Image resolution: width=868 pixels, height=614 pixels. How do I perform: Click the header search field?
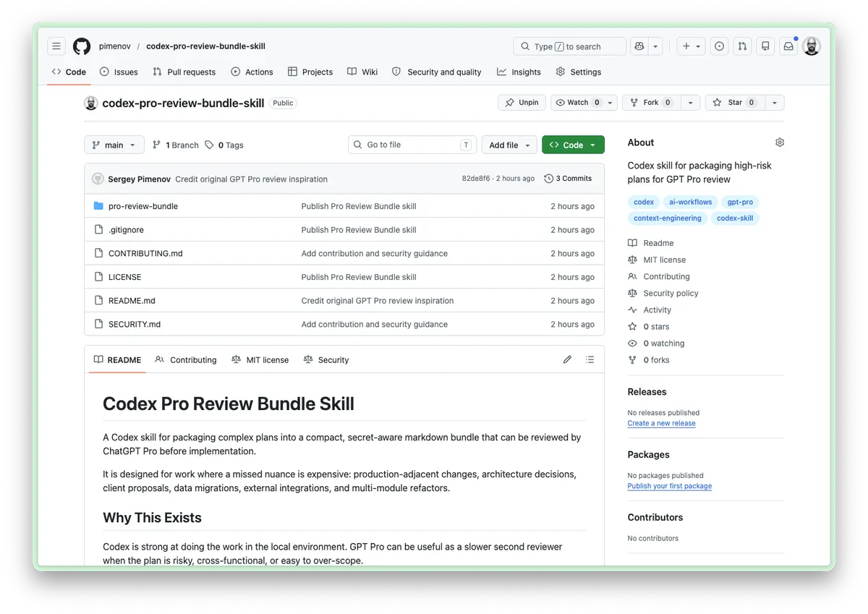pyautogui.click(x=570, y=46)
